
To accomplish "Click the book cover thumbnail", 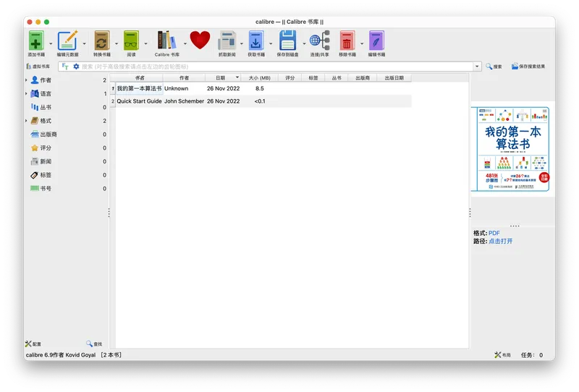I will click(x=512, y=149).
